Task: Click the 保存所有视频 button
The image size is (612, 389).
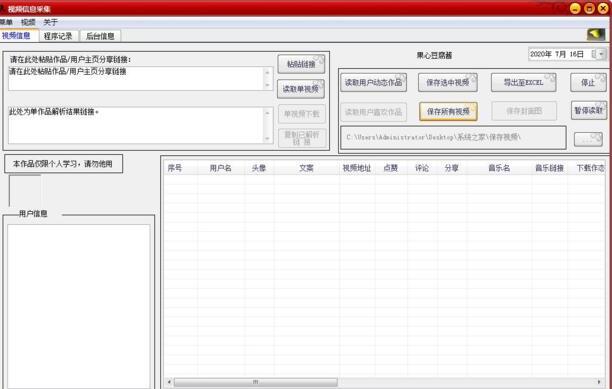Action: [448, 112]
